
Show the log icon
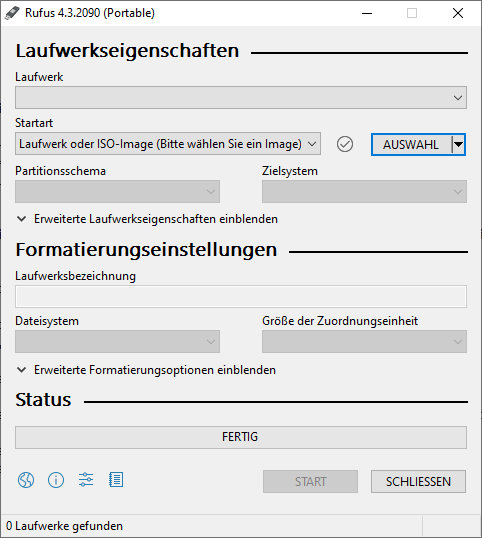click(x=116, y=480)
